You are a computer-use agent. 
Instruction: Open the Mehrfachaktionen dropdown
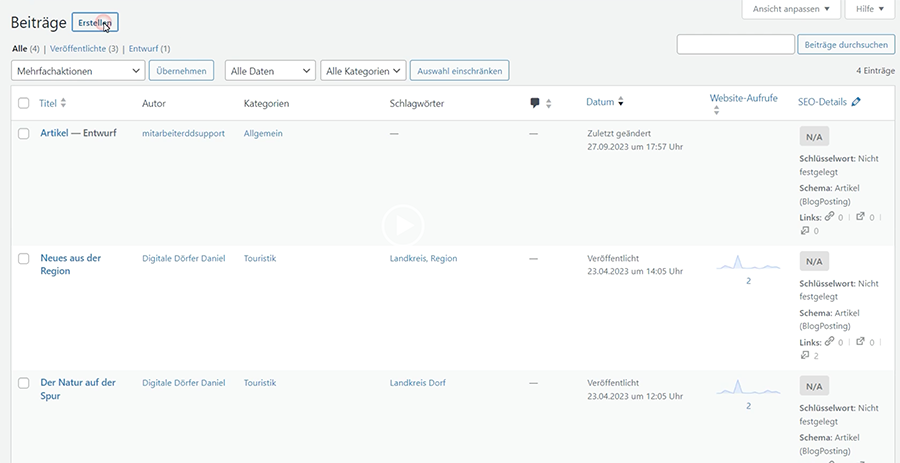(77, 70)
